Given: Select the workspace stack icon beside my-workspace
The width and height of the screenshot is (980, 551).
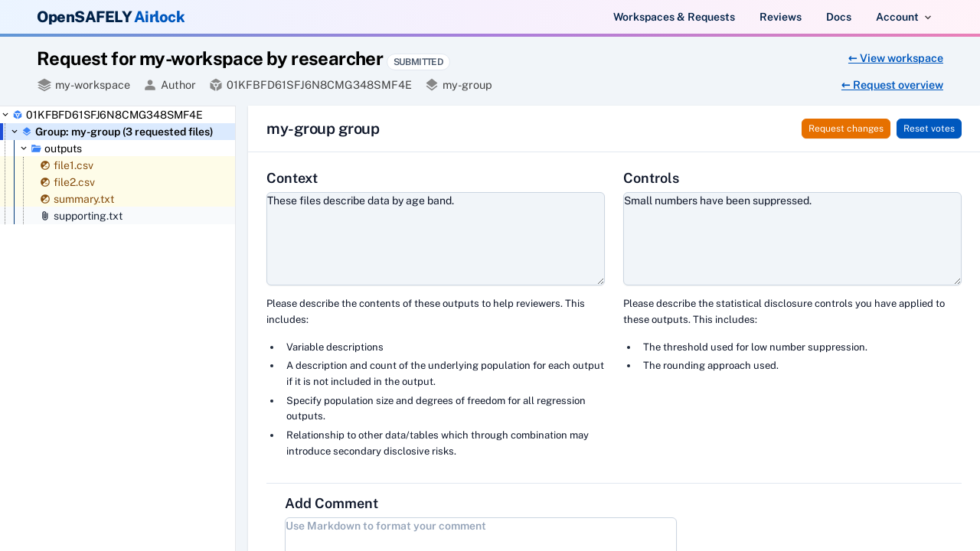Looking at the screenshot, I should [44, 85].
